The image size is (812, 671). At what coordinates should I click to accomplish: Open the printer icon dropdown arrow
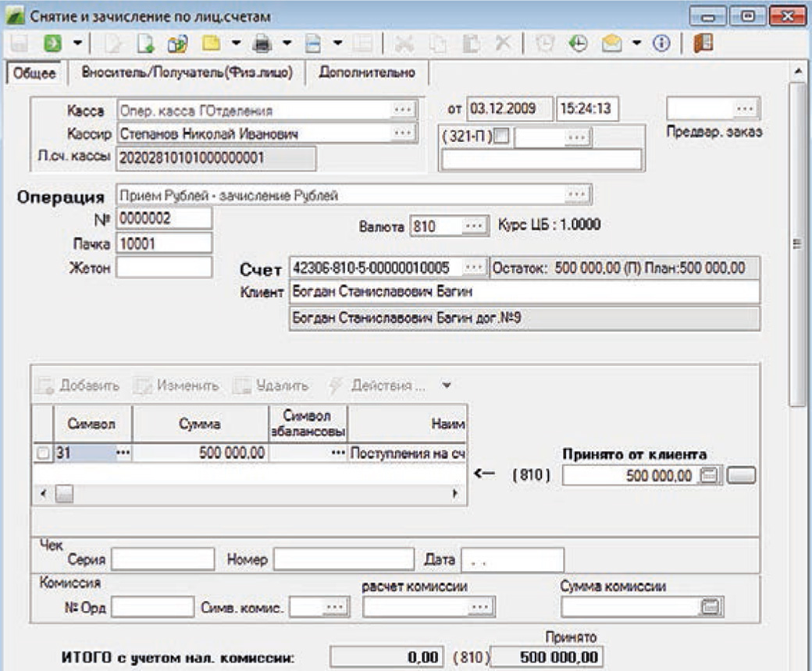[x=287, y=45]
